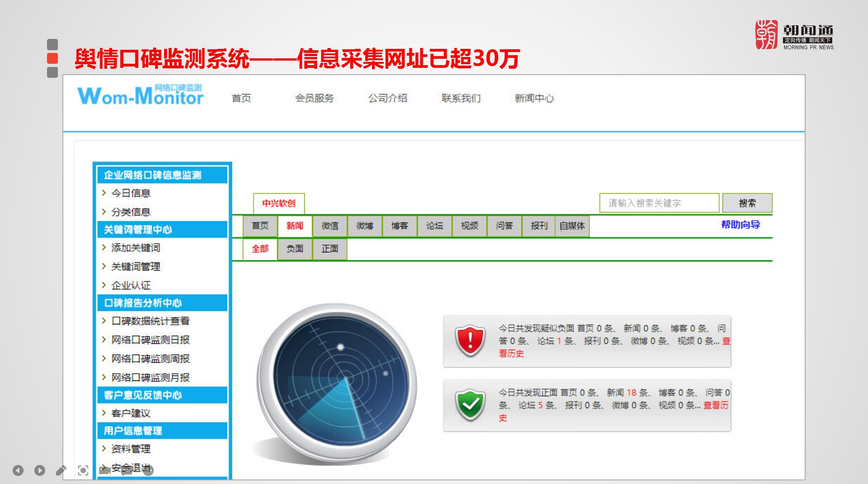868x484 pixels.
Task: Click the red 18 news count
Action: (x=631, y=393)
